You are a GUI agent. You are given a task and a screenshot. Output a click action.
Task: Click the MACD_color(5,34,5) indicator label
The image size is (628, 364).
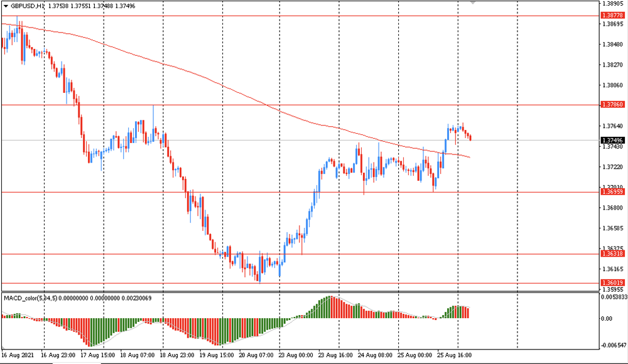[x=30, y=298]
